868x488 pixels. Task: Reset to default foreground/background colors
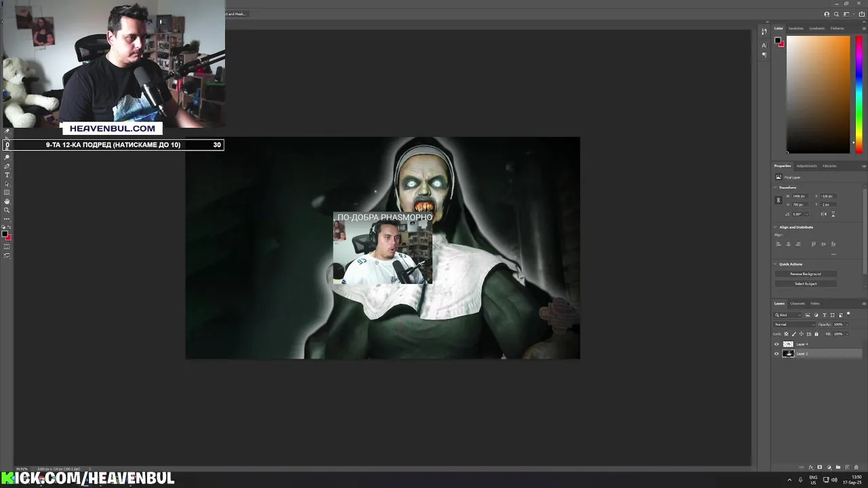[x=3, y=227]
